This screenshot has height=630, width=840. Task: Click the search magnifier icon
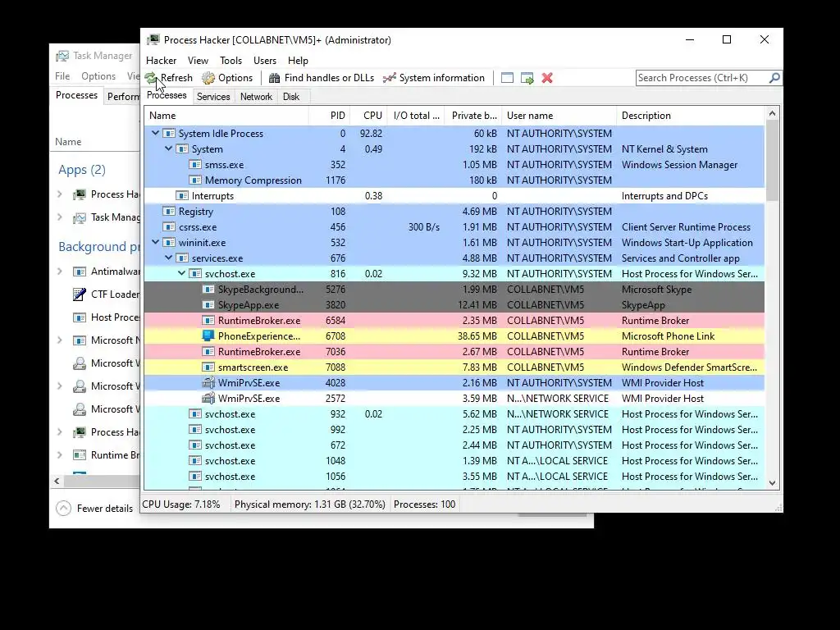click(774, 78)
